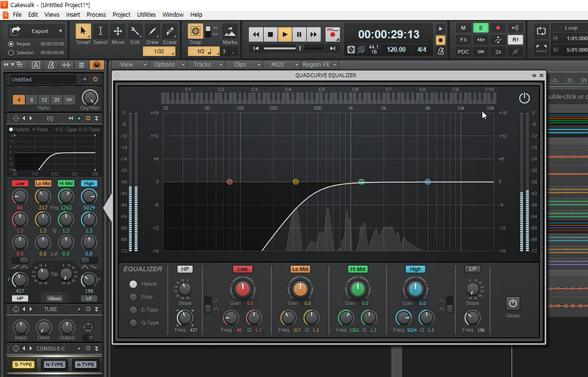This screenshot has height=377, width=588.
Task: Stop playback in the transport
Action: tap(270, 35)
